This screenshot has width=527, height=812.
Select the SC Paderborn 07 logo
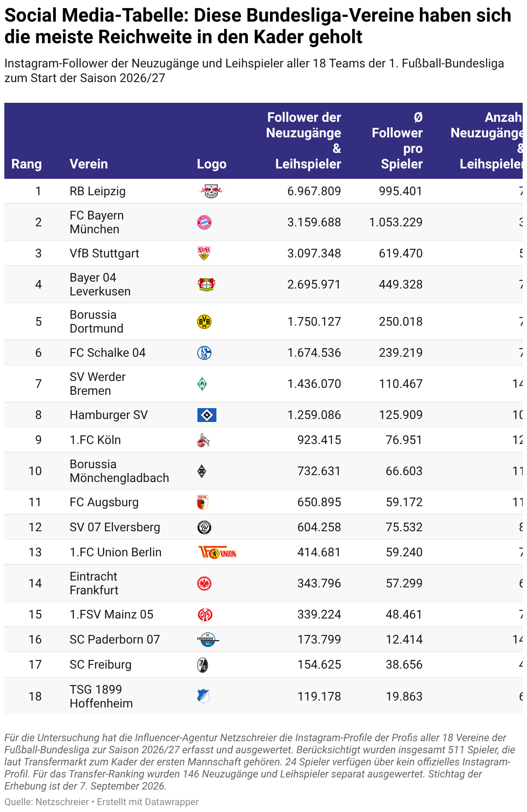[208, 640]
